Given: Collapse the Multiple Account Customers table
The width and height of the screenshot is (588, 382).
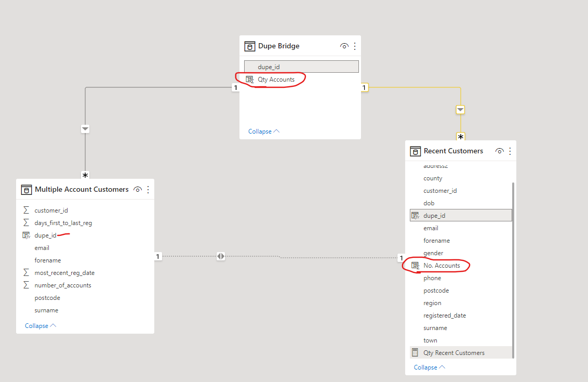Looking at the screenshot, I should tap(41, 326).
